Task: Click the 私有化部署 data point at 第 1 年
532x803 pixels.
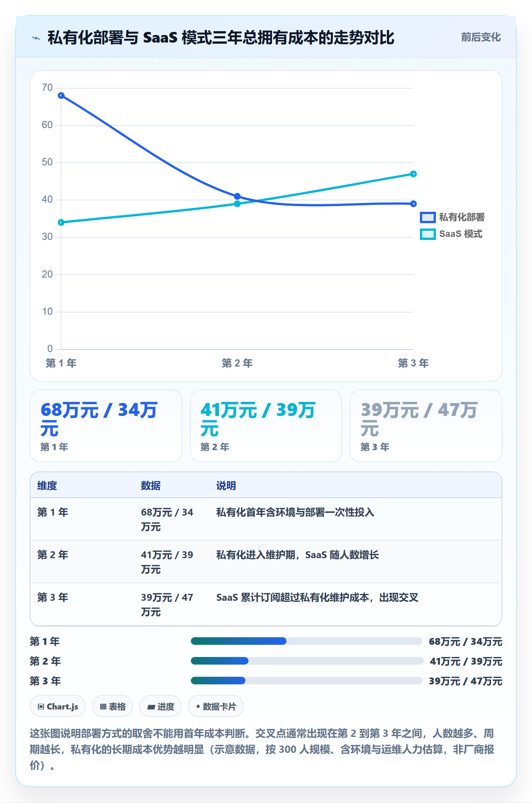Action: click(61, 95)
